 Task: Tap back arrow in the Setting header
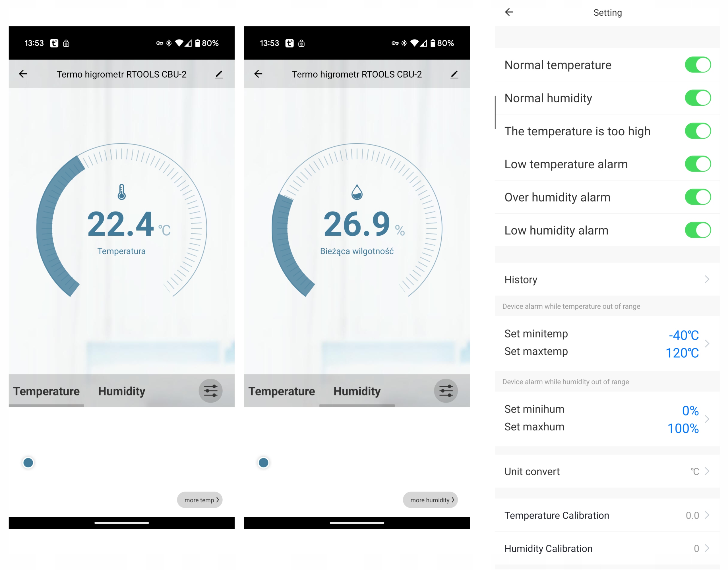pyautogui.click(x=508, y=12)
